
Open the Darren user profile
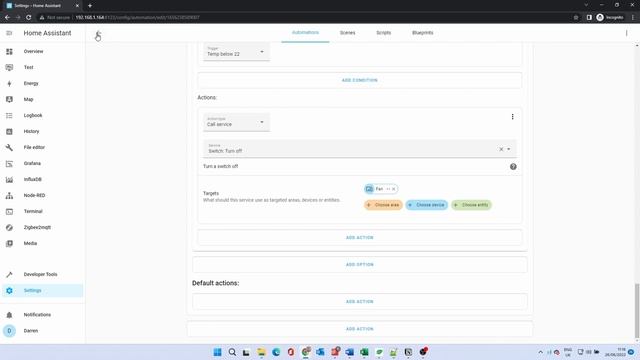[x=42, y=331]
